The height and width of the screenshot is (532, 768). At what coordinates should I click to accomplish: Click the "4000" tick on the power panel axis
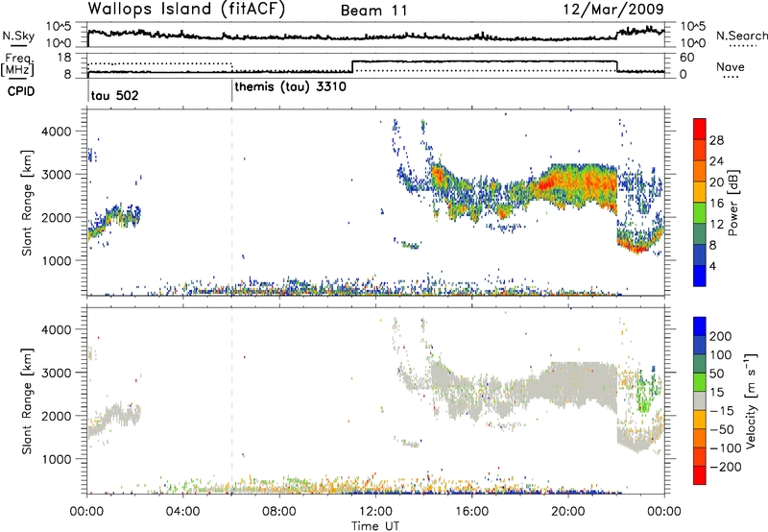click(57, 132)
